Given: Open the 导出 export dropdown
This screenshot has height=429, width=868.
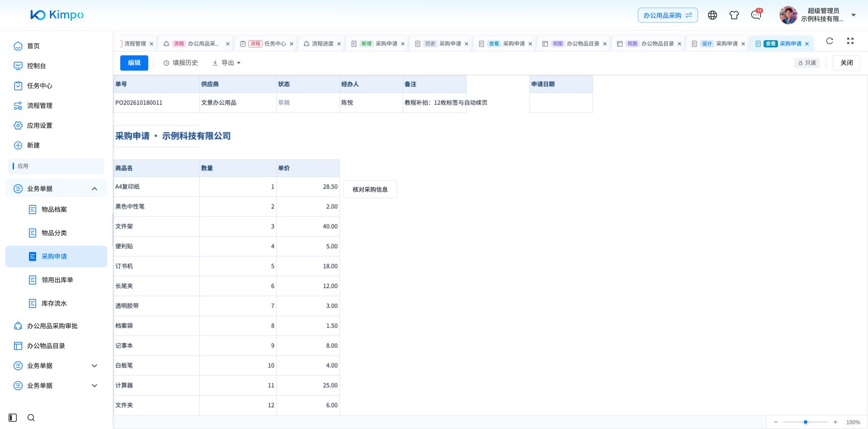Looking at the screenshot, I should pos(226,63).
